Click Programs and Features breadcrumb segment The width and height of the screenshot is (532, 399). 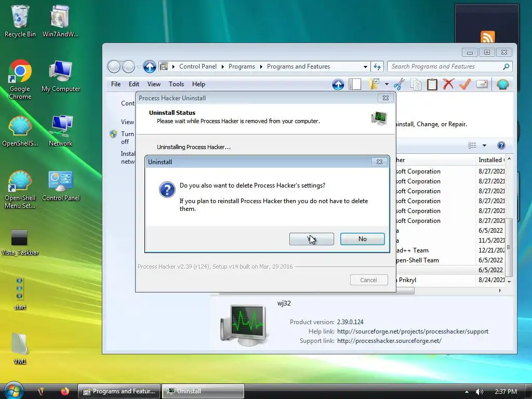pos(298,66)
